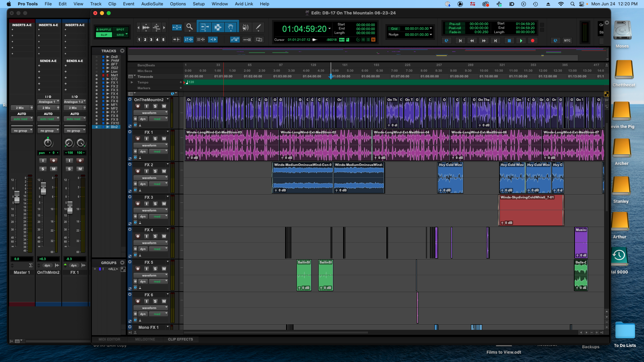
Task: Select the Pencil tool
Action: click(x=258, y=27)
